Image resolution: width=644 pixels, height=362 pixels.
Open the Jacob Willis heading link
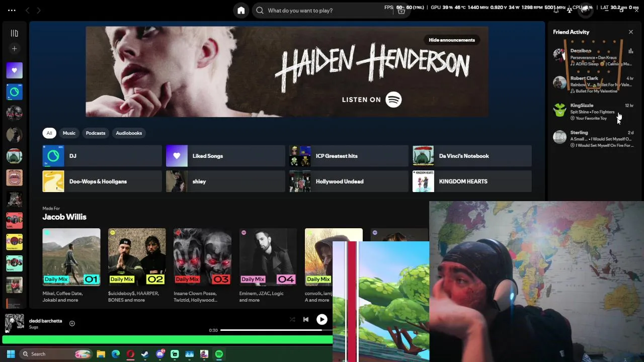pyautogui.click(x=64, y=217)
